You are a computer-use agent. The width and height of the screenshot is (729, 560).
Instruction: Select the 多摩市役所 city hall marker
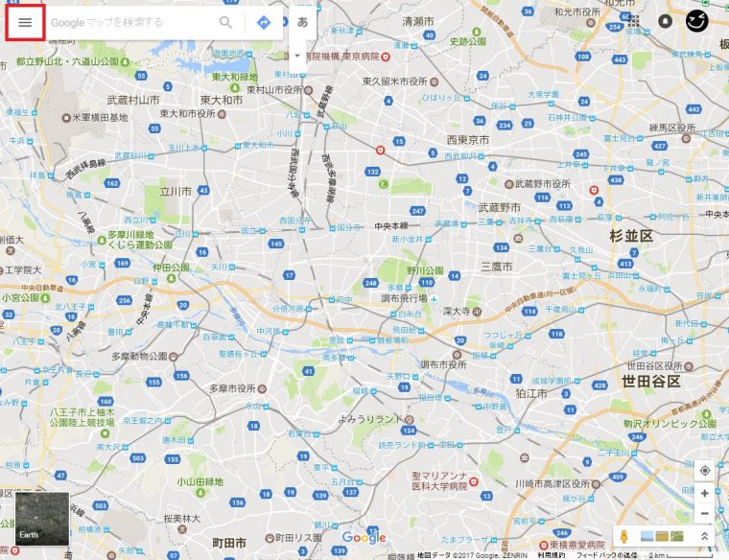pyautogui.click(x=262, y=388)
